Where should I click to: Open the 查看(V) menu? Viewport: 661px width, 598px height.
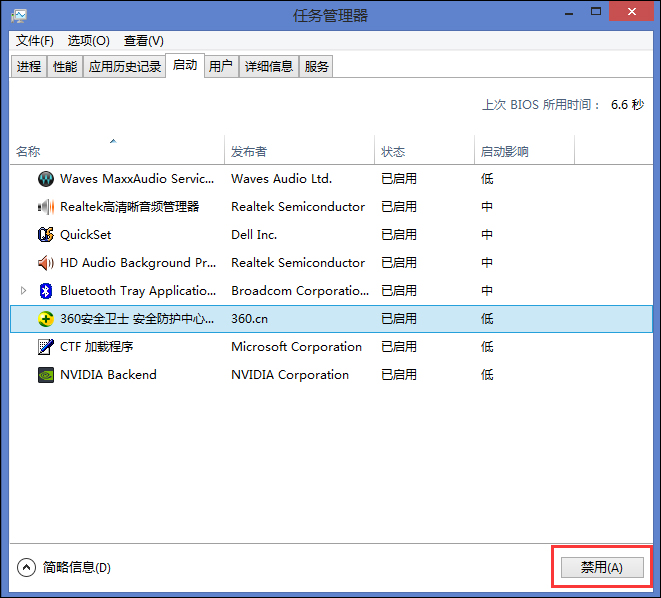pos(143,41)
